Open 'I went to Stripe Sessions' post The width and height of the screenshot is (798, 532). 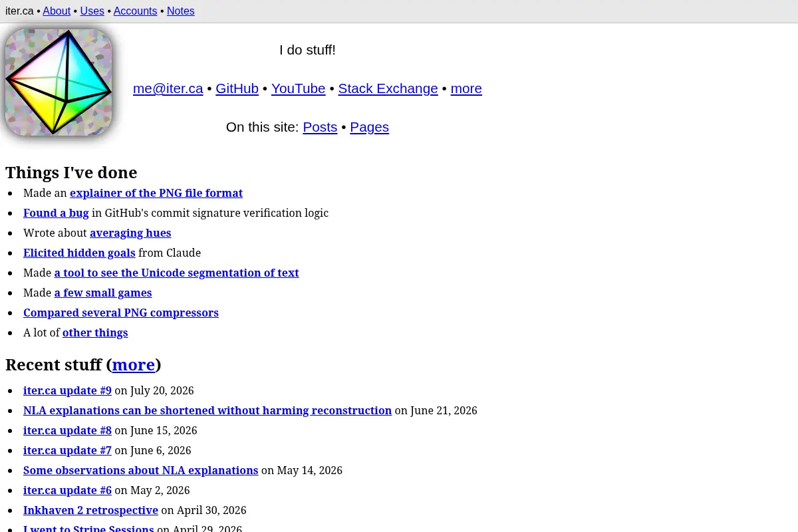tap(88, 529)
